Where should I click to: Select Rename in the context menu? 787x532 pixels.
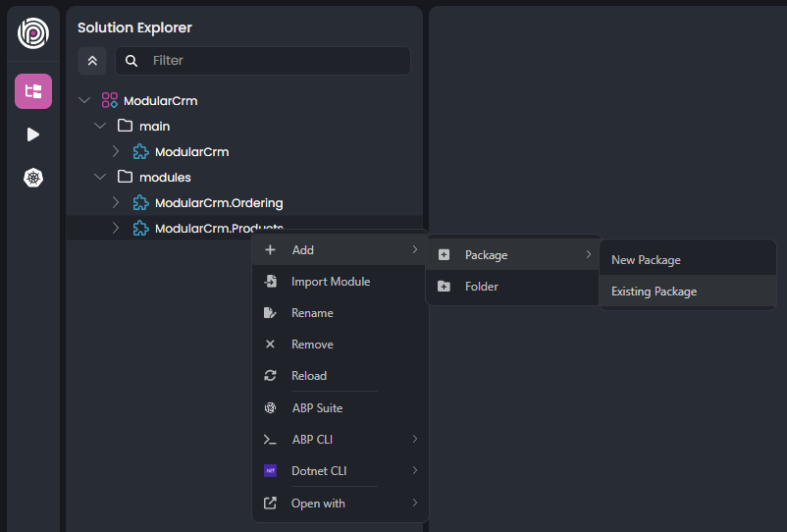[340, 313]
